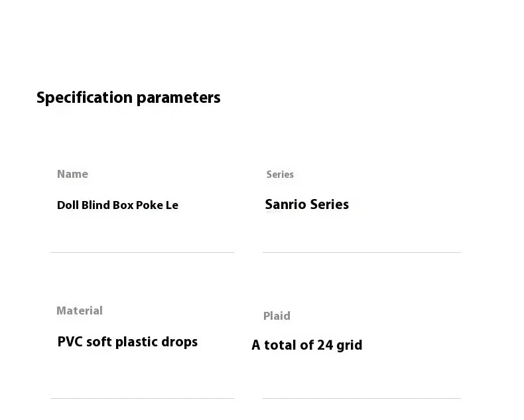Click the divider line under Name section
Image resolution: width=524 pixels, height=420 pixels.
pyautogui.click(x=142, y=253)
